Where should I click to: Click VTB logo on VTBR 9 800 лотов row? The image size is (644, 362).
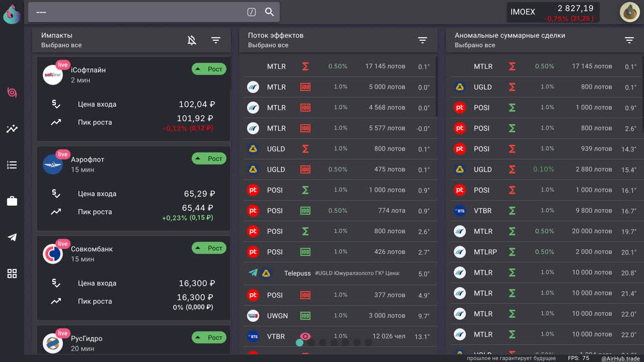(460, 211)
